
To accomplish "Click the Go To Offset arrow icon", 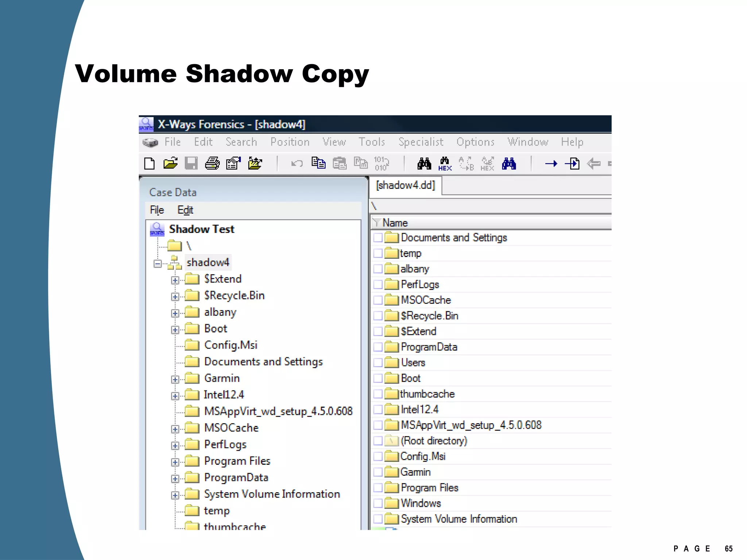I will tap(551, 163).
